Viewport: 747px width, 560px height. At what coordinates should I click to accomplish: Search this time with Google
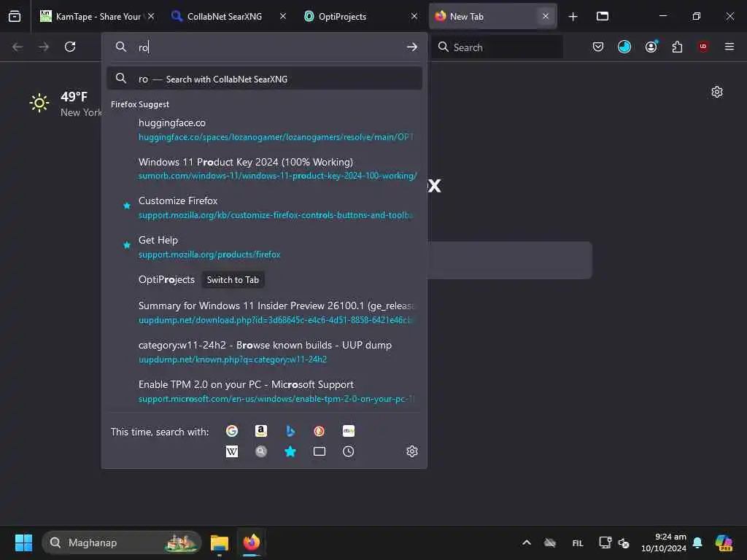[x=232, y=431]
